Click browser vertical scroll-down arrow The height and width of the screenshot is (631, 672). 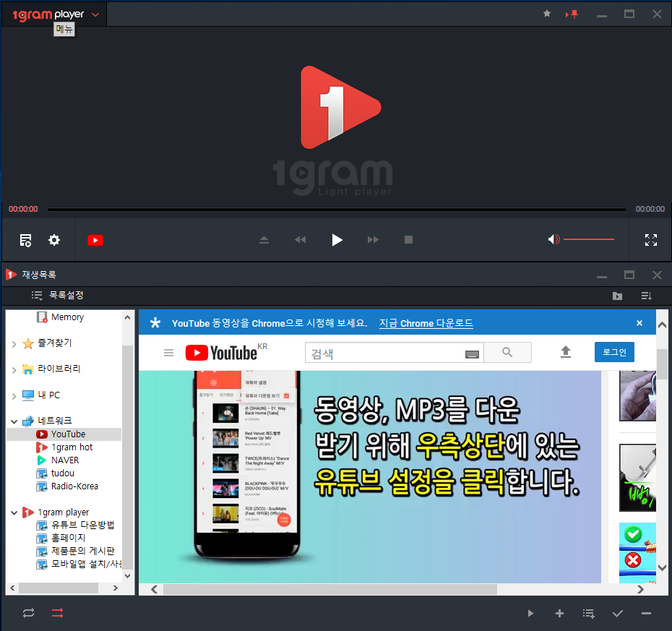click(x=662, y=567)
